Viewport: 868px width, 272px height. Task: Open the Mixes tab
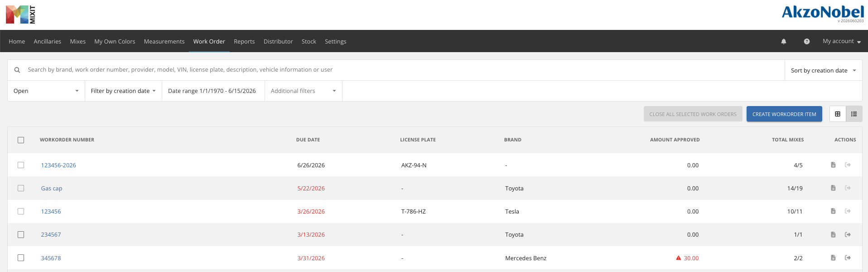pyautogui.click(x=77, y=41)
